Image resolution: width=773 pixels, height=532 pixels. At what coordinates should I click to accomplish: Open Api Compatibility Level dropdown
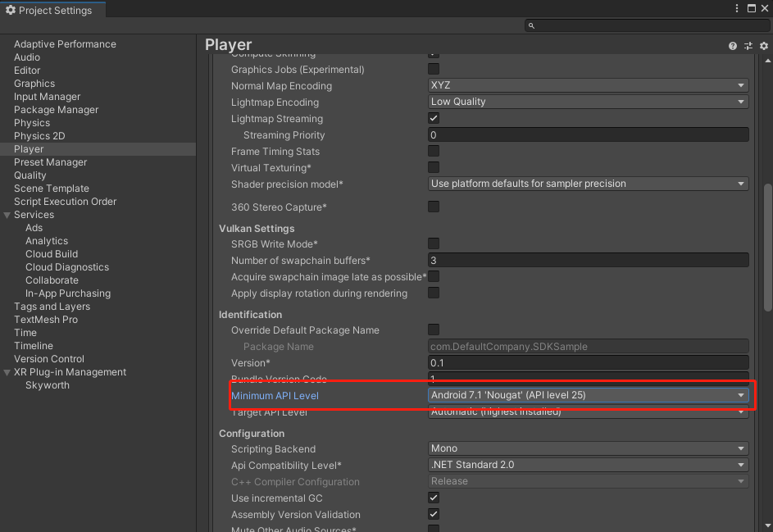click(588, 465)
